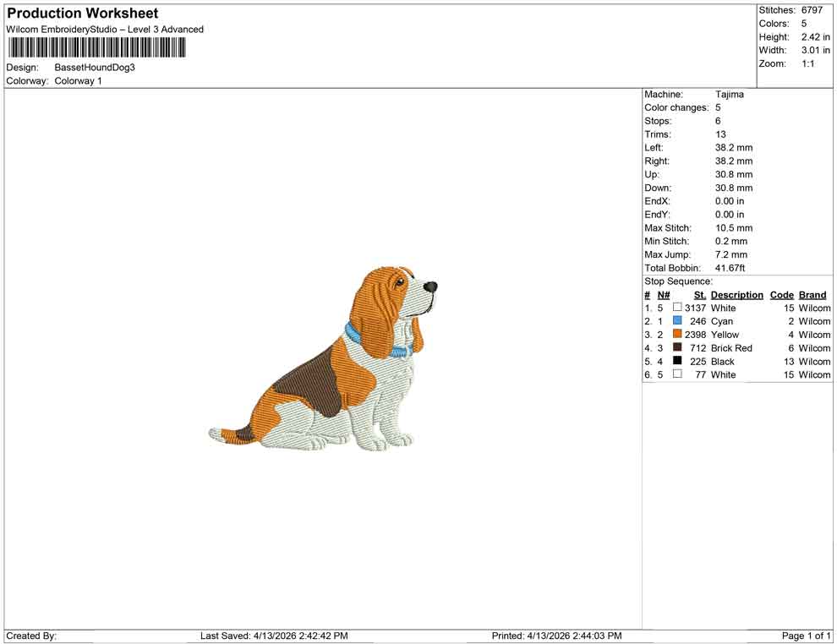Click the Total Bobbin value 41.67ft

(730, 267)
